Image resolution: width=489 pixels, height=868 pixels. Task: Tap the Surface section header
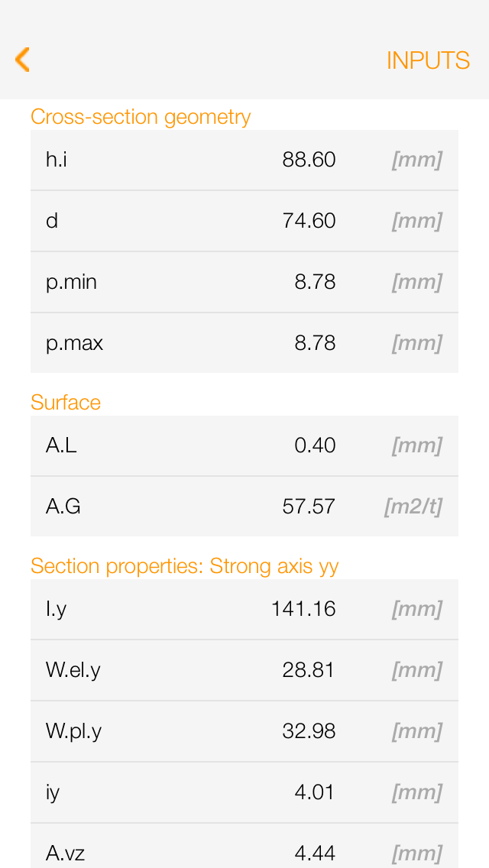pyautogui.click(x=66, y=403)
